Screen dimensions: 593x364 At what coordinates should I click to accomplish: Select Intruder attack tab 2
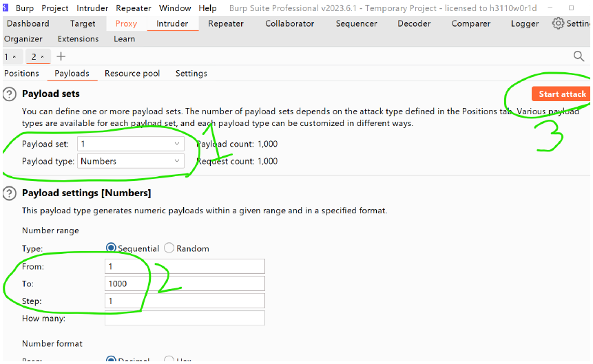pyautogui.click(x=34, y=57)
